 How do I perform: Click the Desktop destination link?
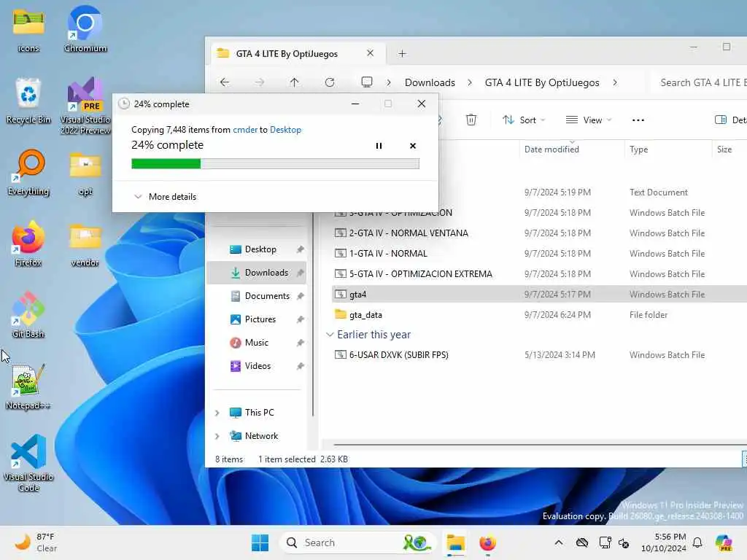[x=285, y=130]
